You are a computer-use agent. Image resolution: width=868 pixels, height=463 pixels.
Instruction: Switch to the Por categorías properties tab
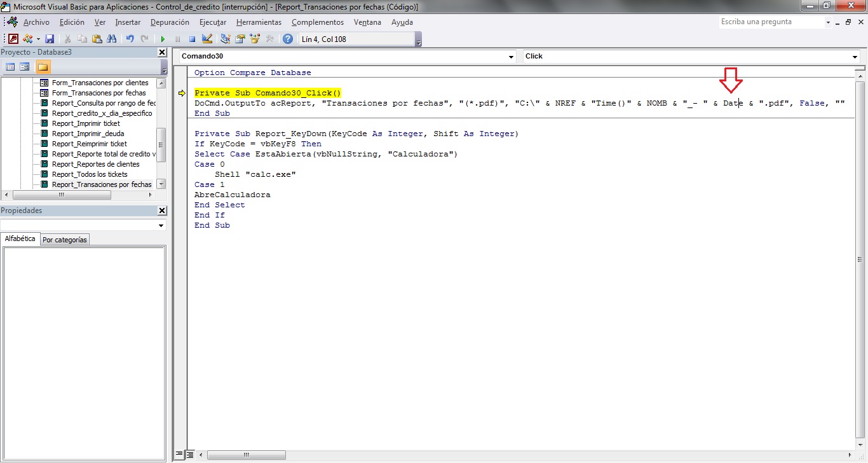65,240
